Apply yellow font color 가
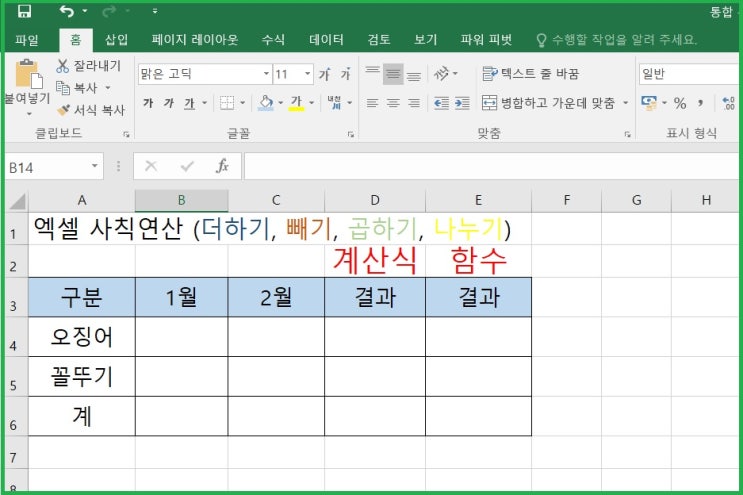The height and width of the screenshot is (495, 743). tap(297, 103)
